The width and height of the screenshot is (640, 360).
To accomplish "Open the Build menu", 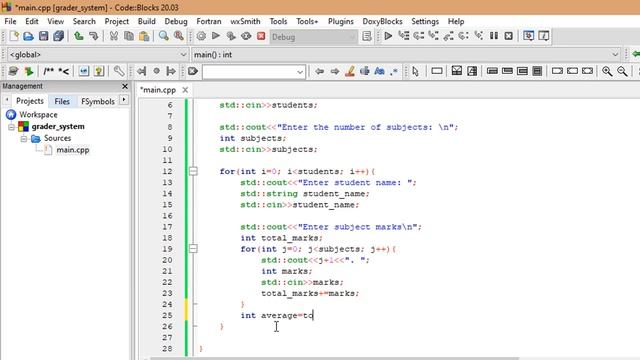I will [147, 21].
